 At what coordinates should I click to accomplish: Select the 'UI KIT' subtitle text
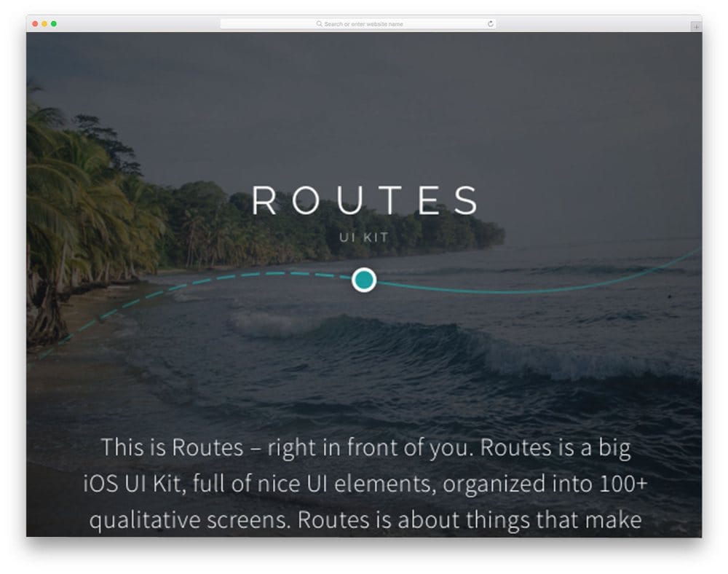363,237
